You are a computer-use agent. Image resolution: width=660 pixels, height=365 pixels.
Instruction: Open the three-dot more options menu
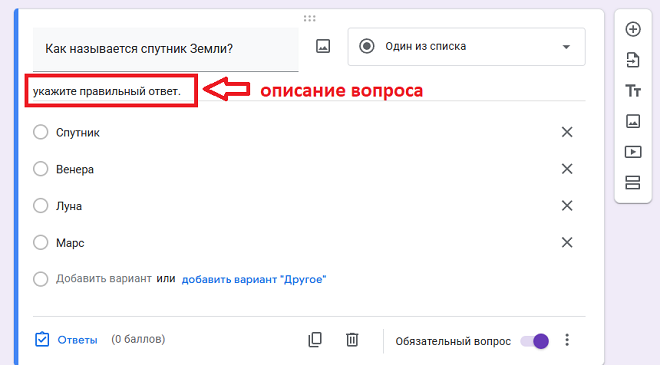coord(567,340)
